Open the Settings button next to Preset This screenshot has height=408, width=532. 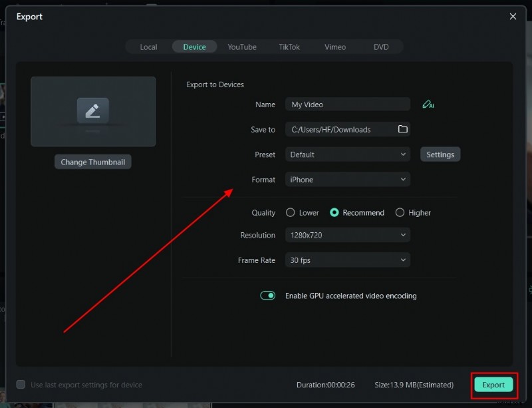point(440,154)
